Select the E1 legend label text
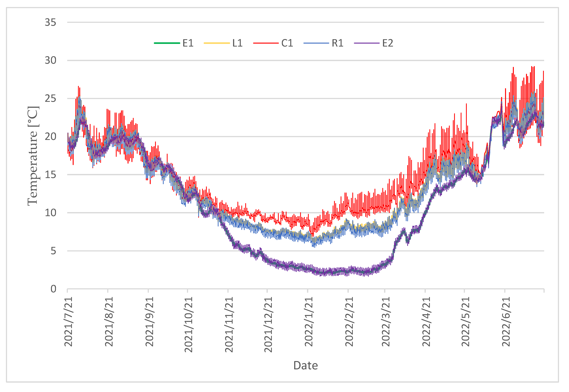 click(188, 43)
